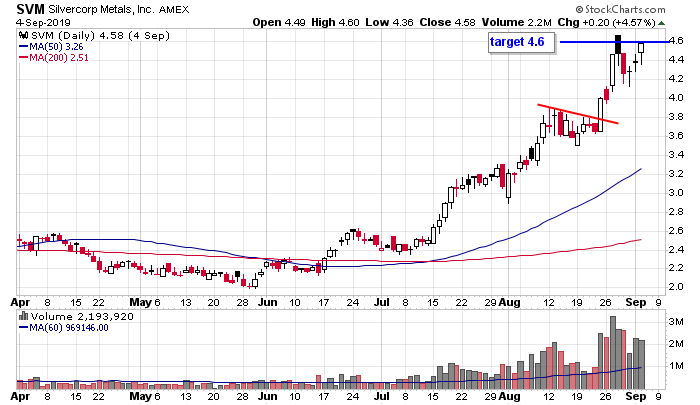Click the 1M volume axis label
This screenshot has width=700, height=405.
(x=676, y=365)
